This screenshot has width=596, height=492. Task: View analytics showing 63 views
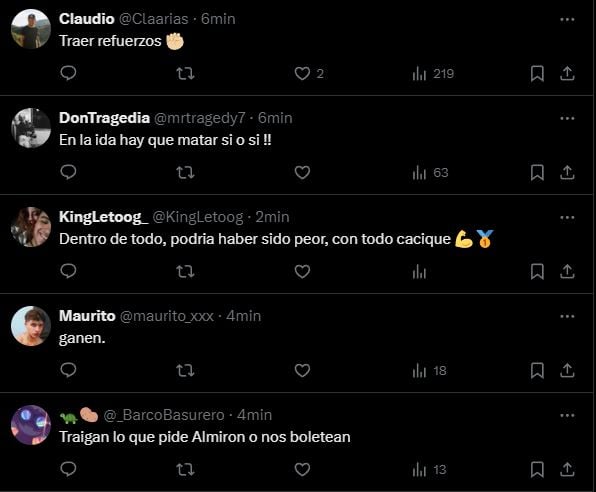point(430,173)
